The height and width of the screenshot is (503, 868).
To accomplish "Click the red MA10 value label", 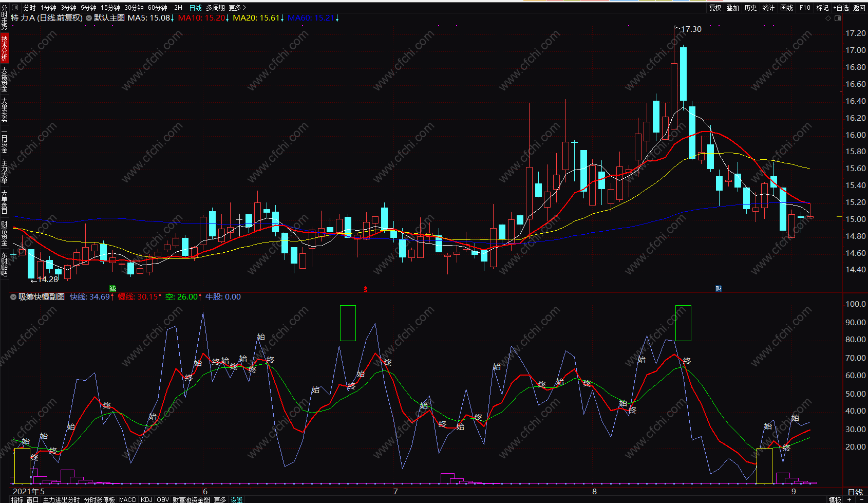I will tap(203, 18).
